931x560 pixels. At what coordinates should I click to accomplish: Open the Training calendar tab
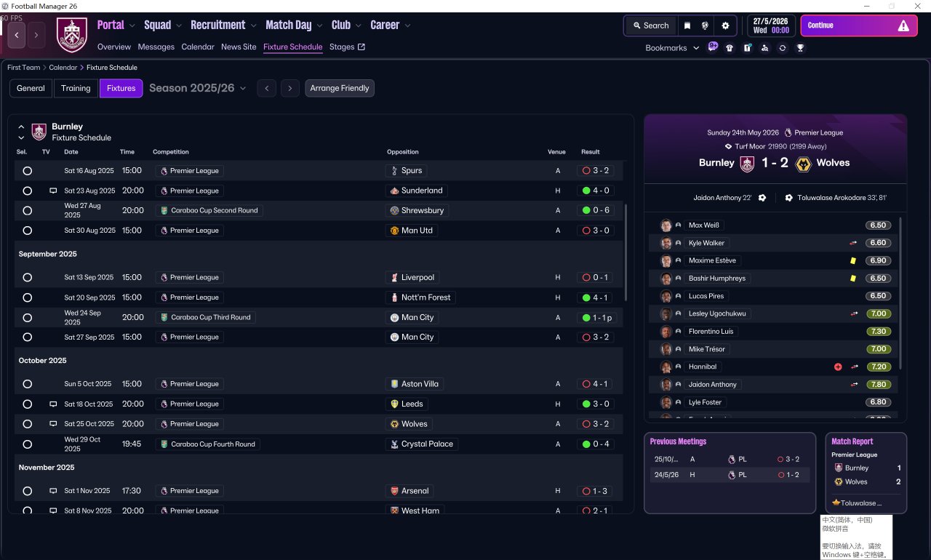point(76,88)
